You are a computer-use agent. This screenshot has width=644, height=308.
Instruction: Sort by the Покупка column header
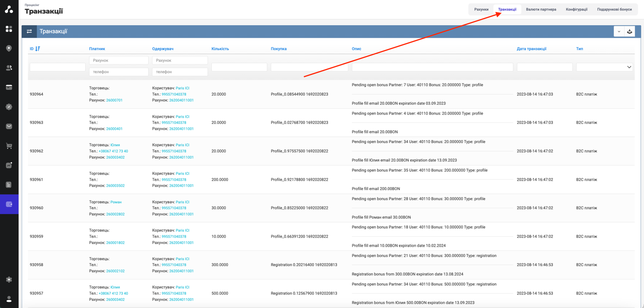click(279, 49)
